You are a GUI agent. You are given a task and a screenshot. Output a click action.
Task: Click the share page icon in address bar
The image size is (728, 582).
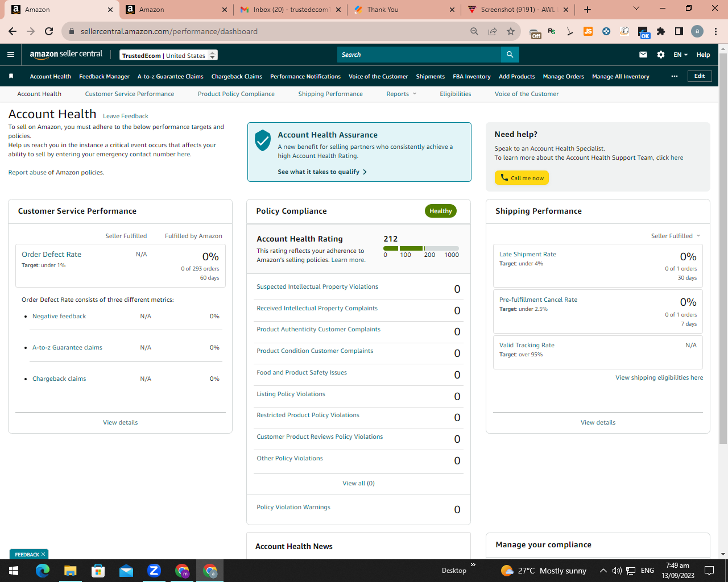(493, 31)
